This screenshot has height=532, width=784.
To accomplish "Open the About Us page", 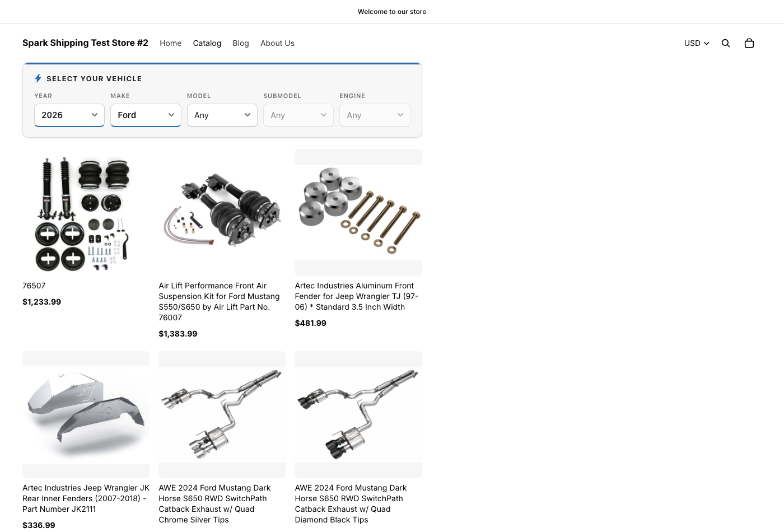I will pyautogui.click(x=277, y=43).
